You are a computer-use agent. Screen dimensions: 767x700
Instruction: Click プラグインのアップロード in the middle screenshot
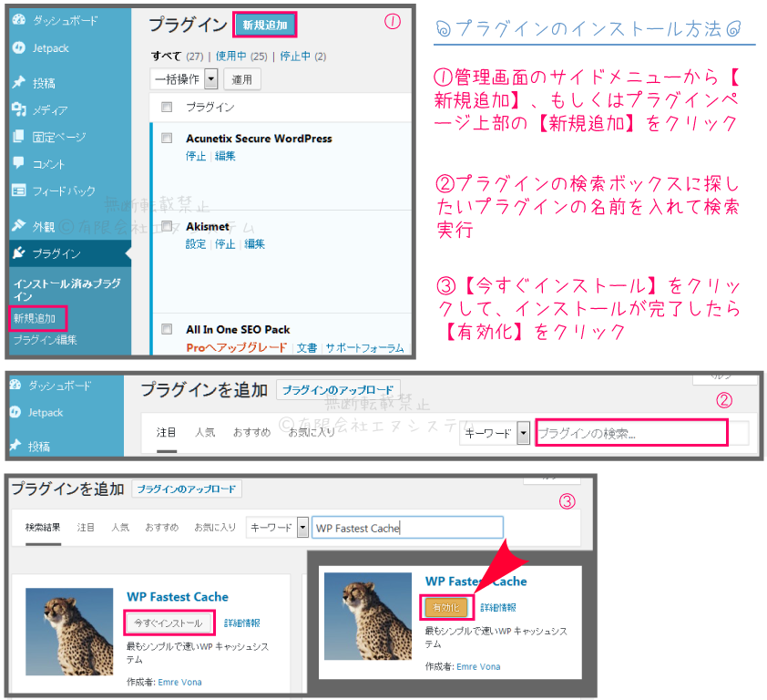point(338,390)
